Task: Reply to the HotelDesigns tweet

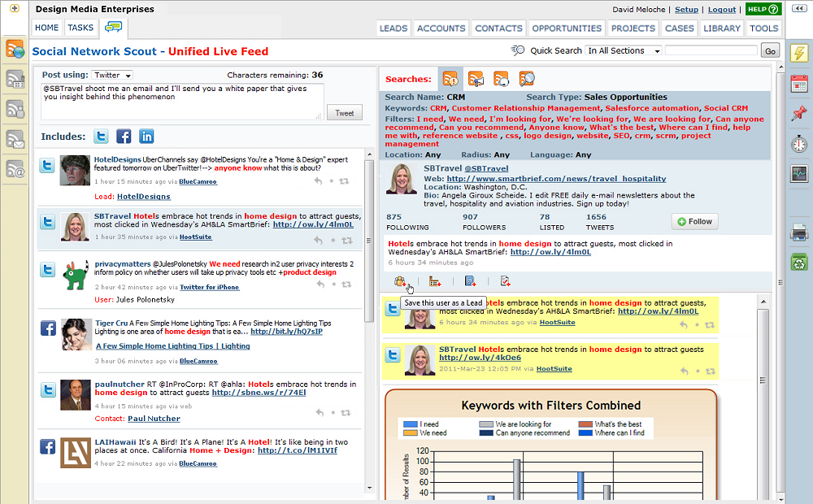Action: click(319, 181)
